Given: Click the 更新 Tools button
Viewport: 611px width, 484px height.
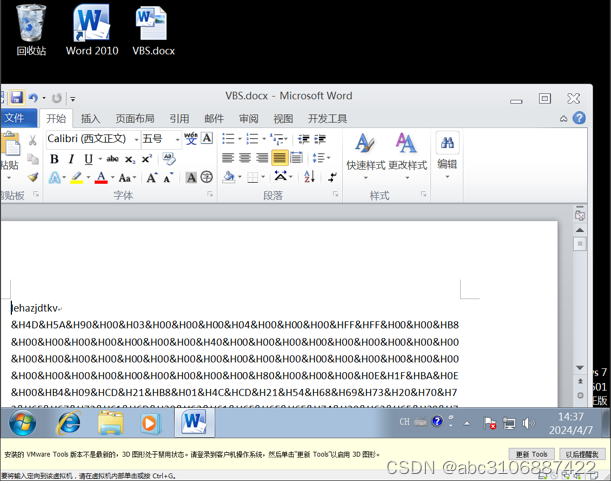Looking at the screenshot, I should [x=532, y=454].
